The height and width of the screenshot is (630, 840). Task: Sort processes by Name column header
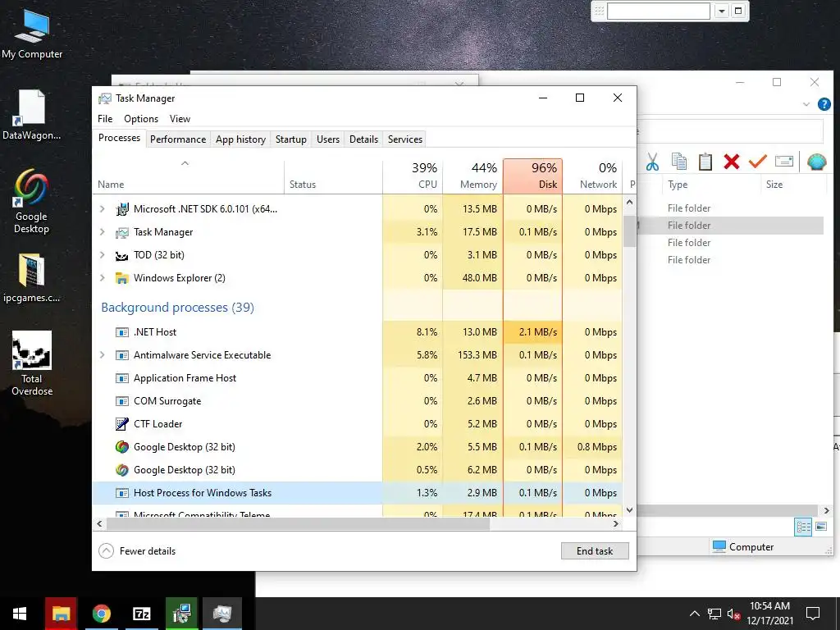[x=188, y=176]
